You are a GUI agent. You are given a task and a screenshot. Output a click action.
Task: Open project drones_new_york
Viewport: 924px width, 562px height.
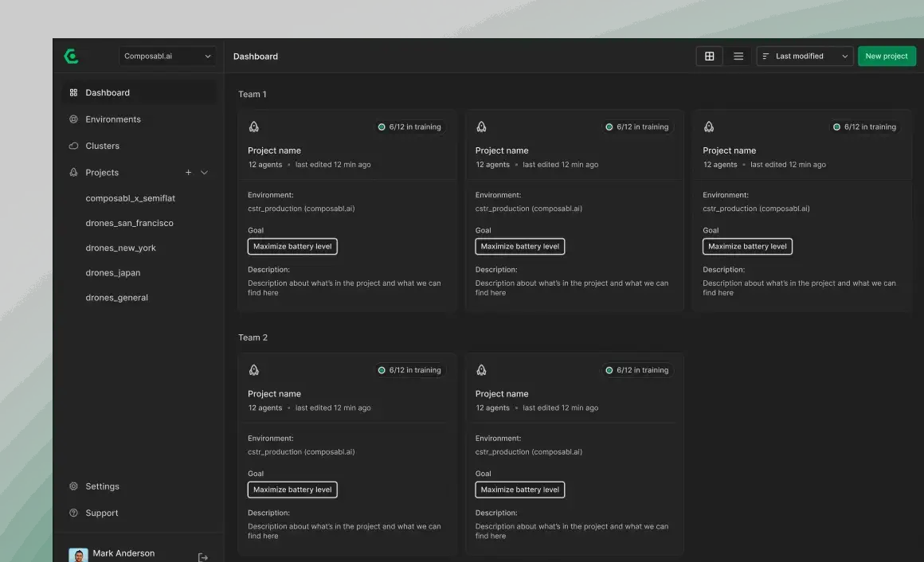tap(121, 248)
